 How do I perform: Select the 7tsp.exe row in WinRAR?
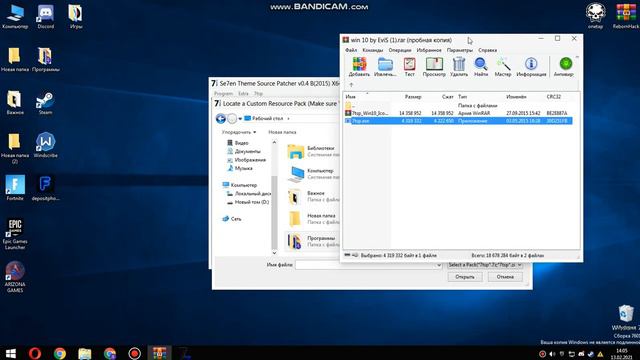pos(457,121)
